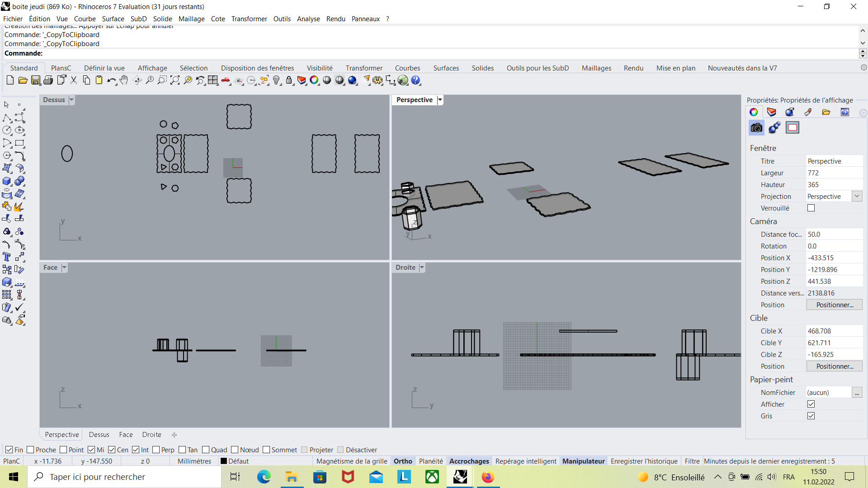Open the Surface menu
868x488 pixels.
coord(113,19)
